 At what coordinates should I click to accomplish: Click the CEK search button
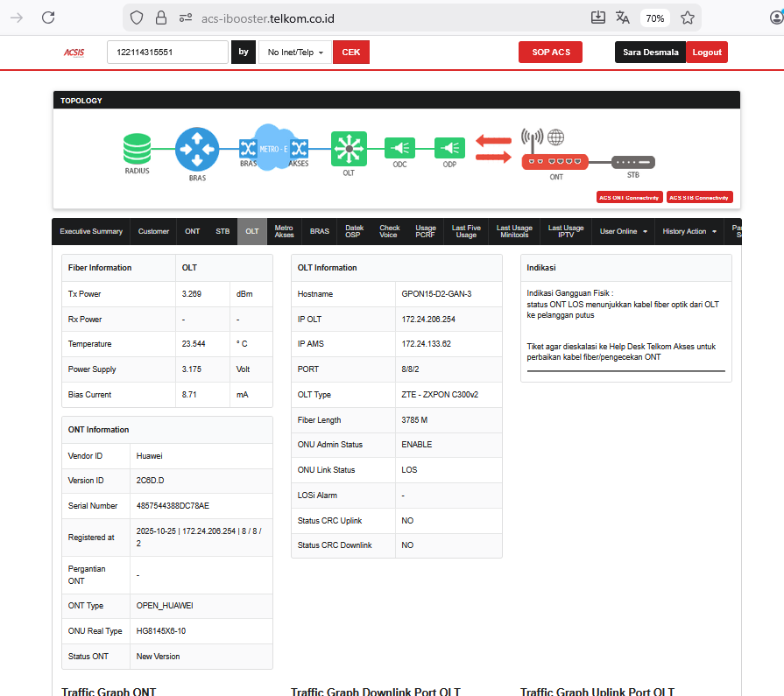(x=351, y=52)
